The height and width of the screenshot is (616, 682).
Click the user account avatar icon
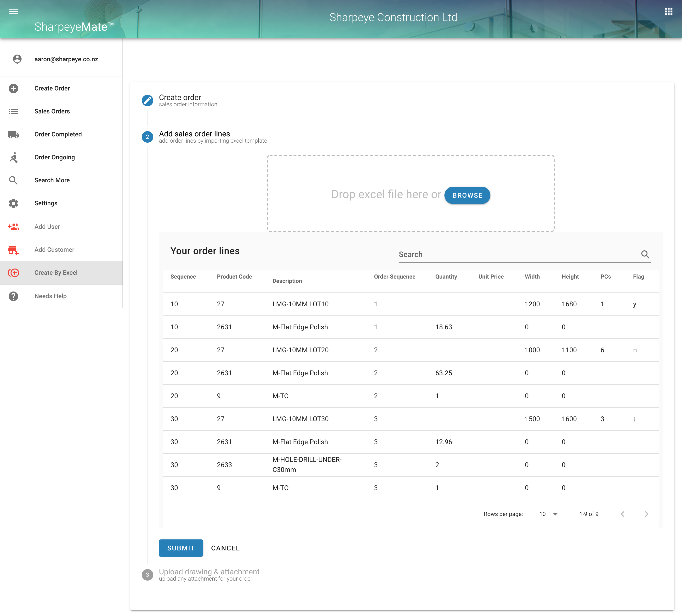17,59
